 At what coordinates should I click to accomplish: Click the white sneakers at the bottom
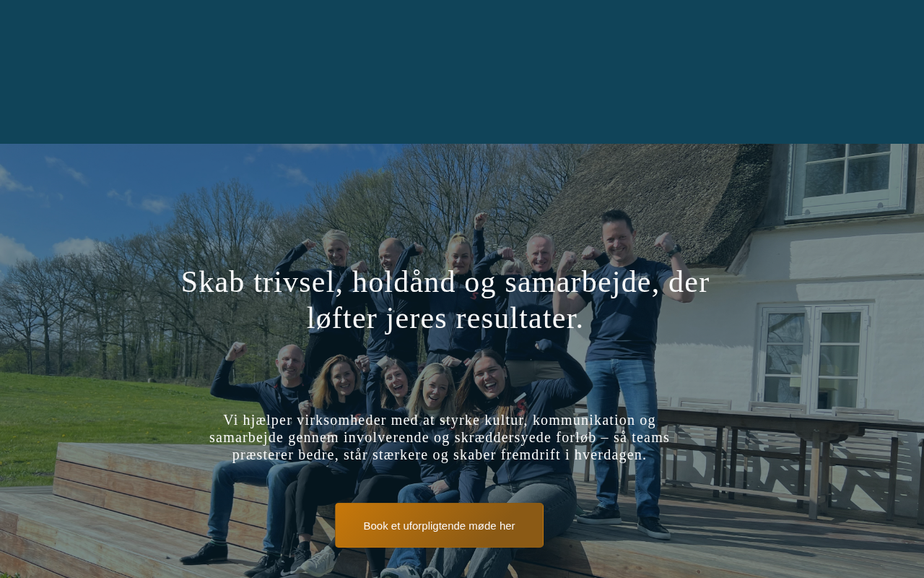(x=318, y=562)
